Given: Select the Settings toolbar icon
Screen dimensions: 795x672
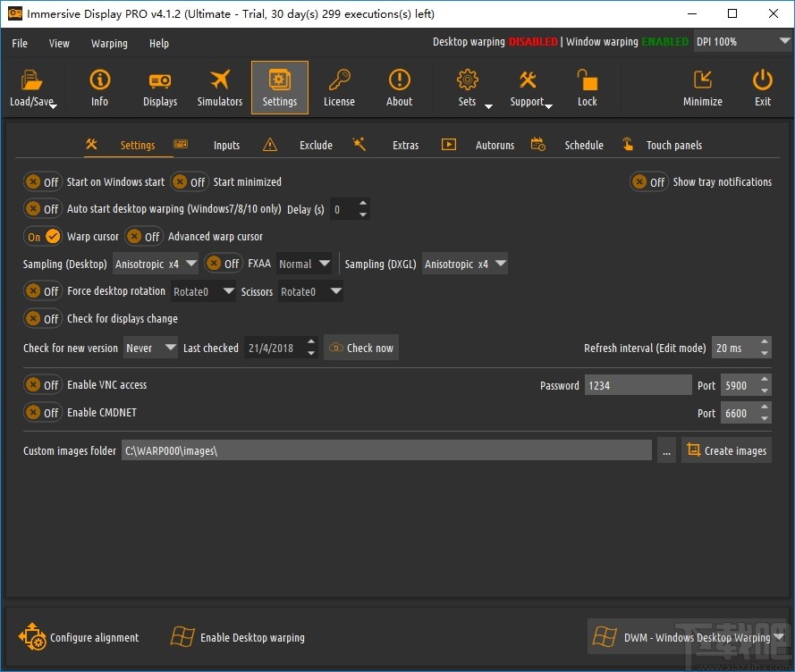Looking at the screenshot, I should pyautogui.click(x=279, y=88).
